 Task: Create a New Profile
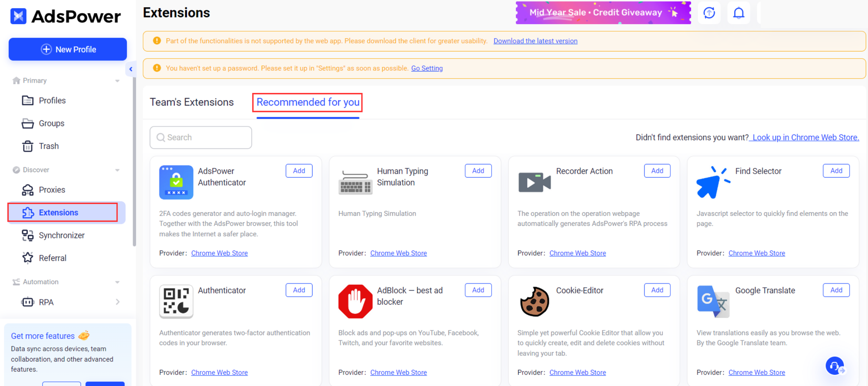pyautogui.click(x=68, y=49)
